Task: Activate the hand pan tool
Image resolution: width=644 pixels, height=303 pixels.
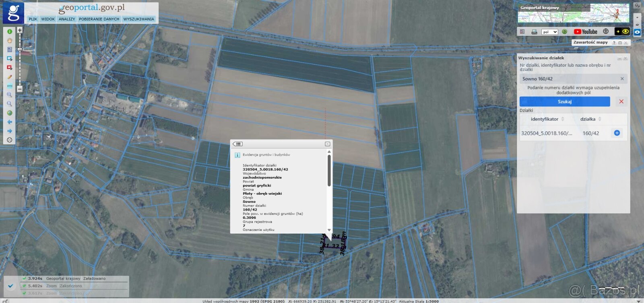Action: [x=10, y=41]
